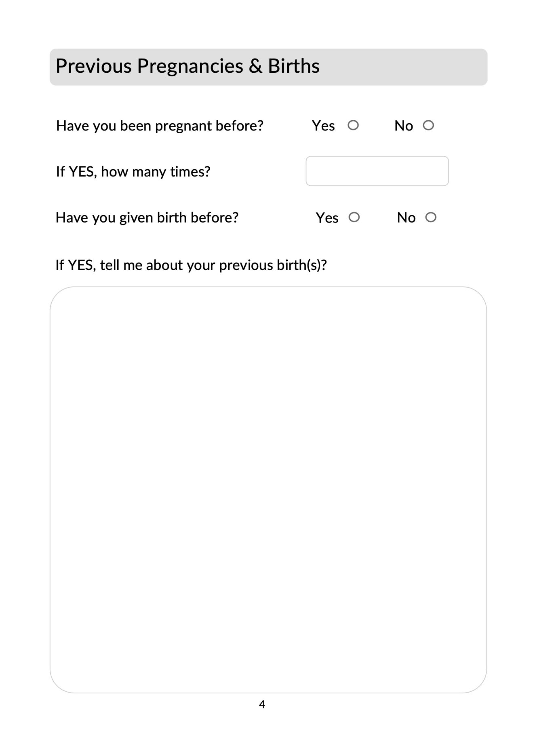Screen dimensions: 535x756
Task: Click the word 'Births' in the heading
Action: [x=294, y=66]
